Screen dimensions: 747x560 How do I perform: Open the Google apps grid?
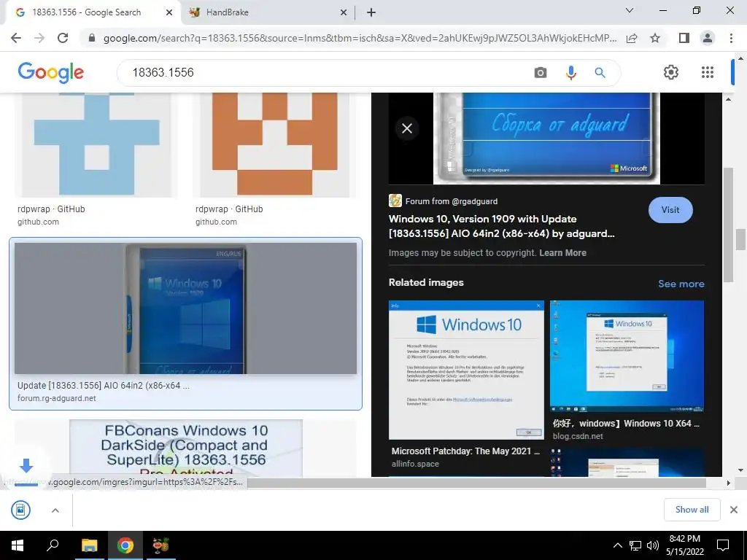pos(708,72)
